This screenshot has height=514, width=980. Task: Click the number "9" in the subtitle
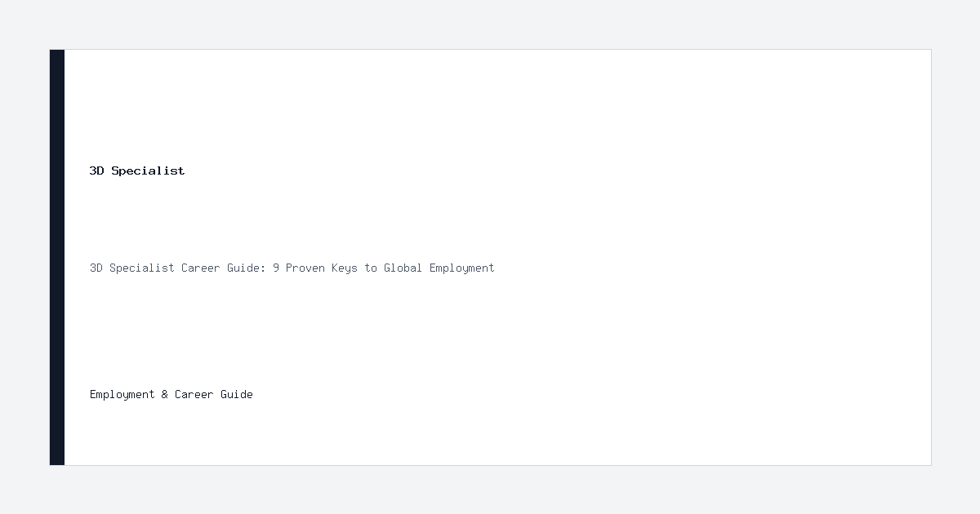276,268
